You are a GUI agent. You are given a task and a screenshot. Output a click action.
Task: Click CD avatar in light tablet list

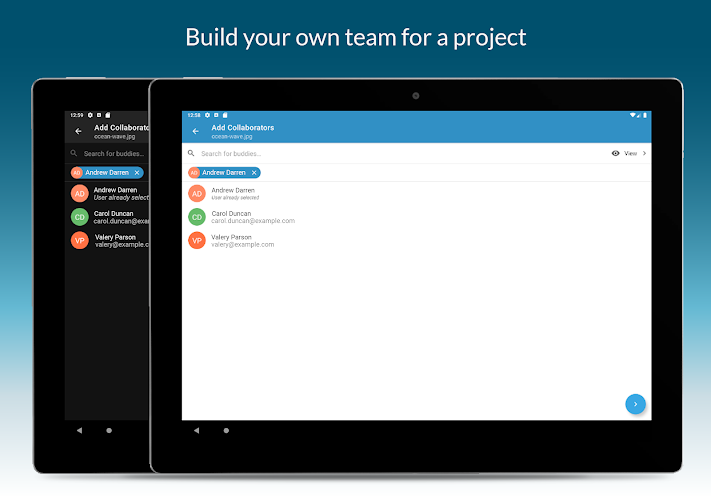tap(197, 217)
